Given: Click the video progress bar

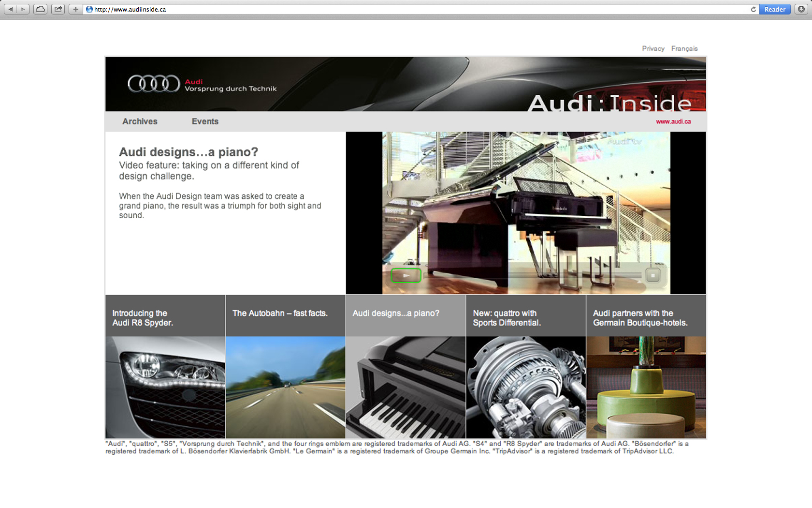Looking at the screenshot, I should pyautogui.click(x=532, y=276).
